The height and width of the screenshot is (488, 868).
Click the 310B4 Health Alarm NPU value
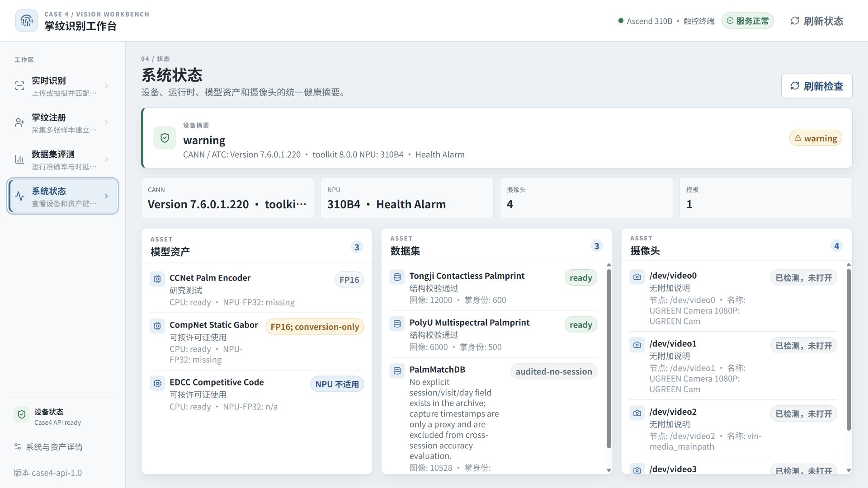[387, 204]
